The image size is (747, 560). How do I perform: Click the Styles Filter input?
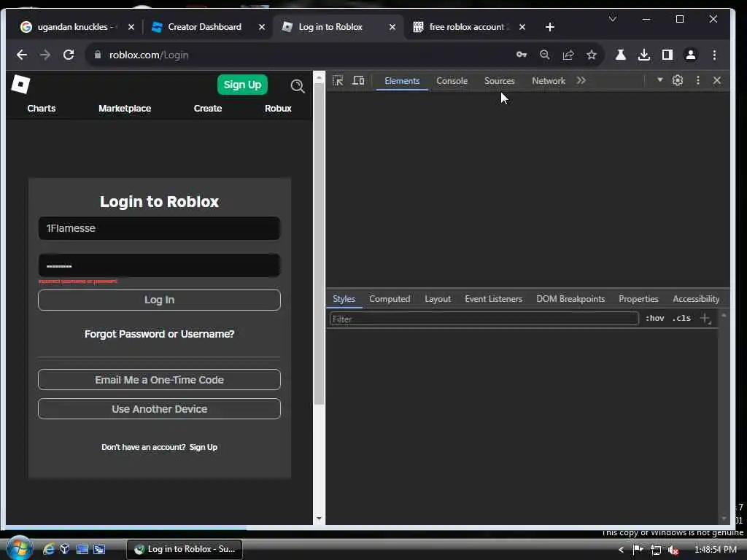484,319
